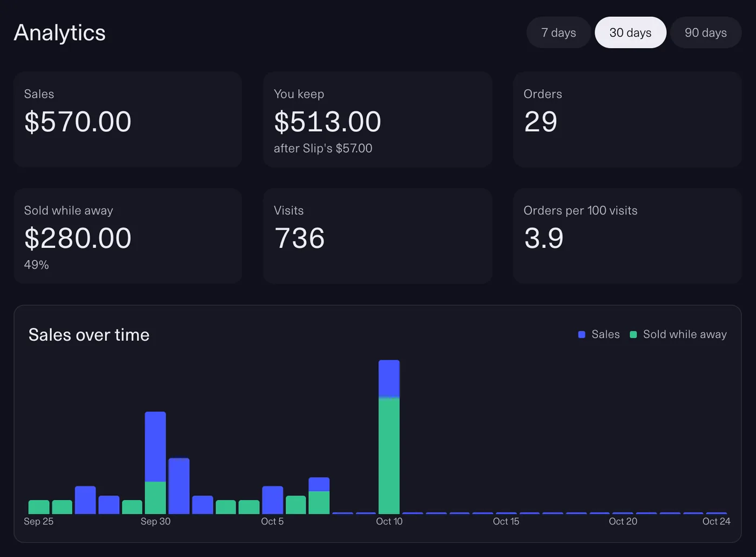
Task: Click the Oct 20 axis label
Action: coord(623,521)
